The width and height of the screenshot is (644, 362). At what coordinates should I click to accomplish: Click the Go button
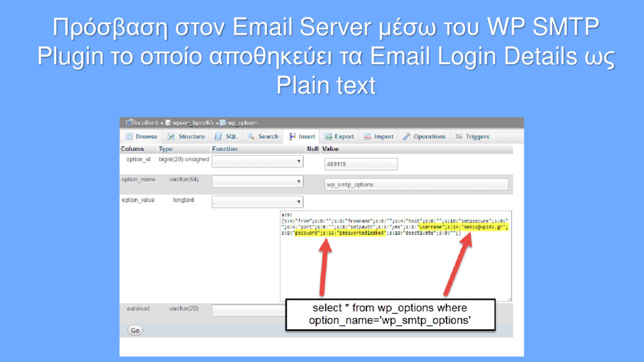point(135,331)
